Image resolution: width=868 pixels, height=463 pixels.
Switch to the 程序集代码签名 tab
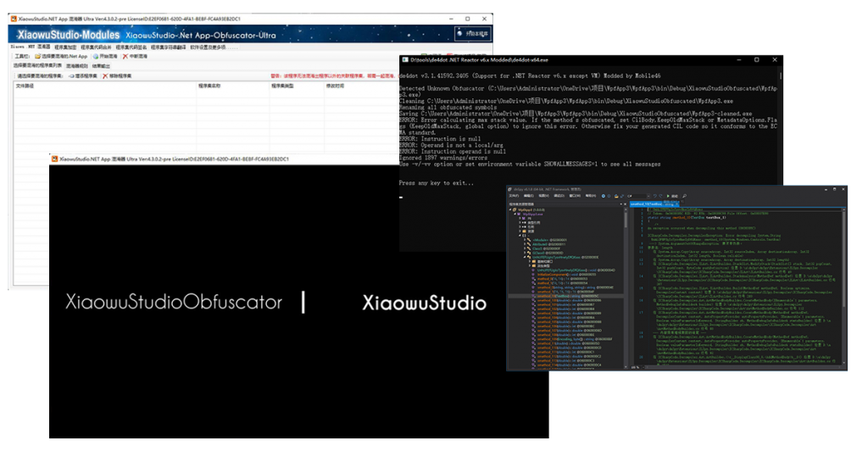click(131, 47)
